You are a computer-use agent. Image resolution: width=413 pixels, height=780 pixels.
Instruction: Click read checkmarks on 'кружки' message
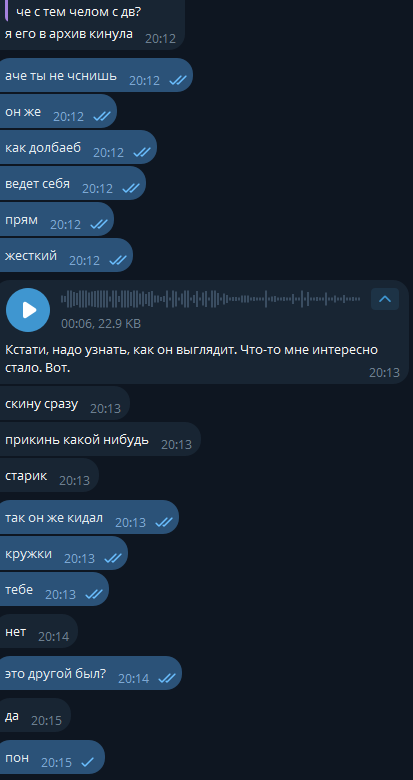113,558
